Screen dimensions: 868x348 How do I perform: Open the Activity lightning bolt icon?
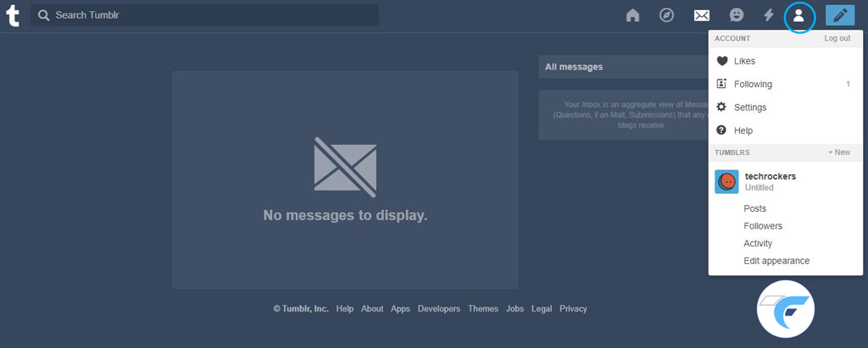(x=768, y=15)
